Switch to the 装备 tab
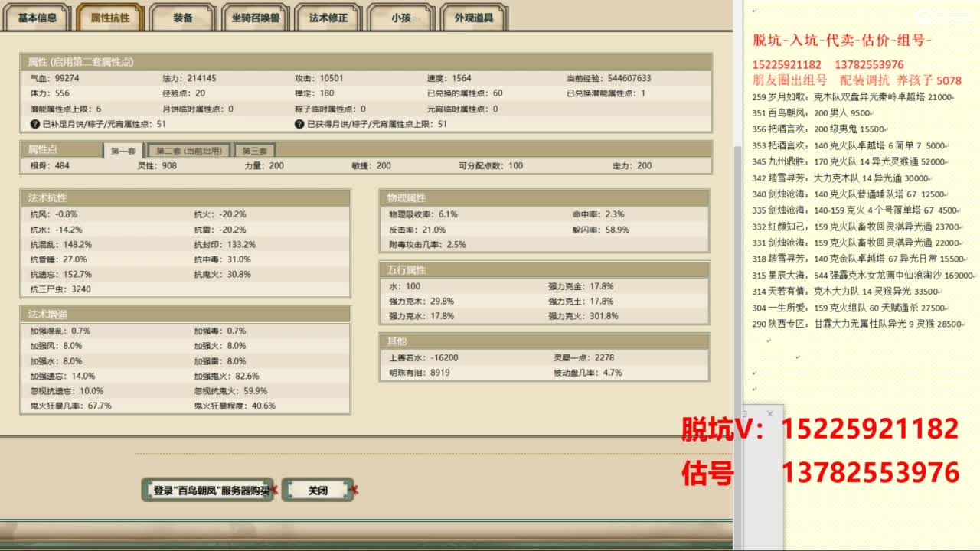Image resolution: width=980 pixels, height=551 pixels. (x=182, y=18)
